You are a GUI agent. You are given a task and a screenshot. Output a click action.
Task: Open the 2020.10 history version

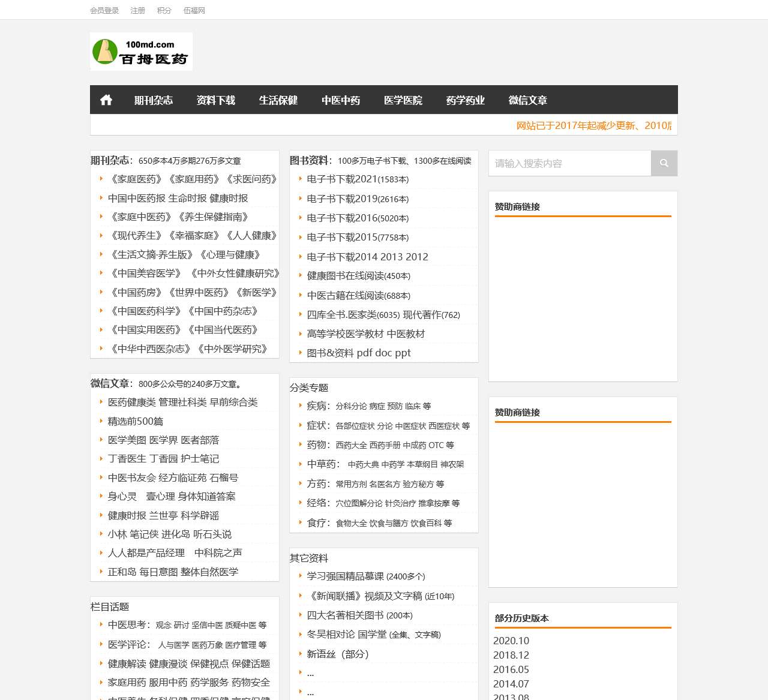pyautogui.click(x=511, y=641)
